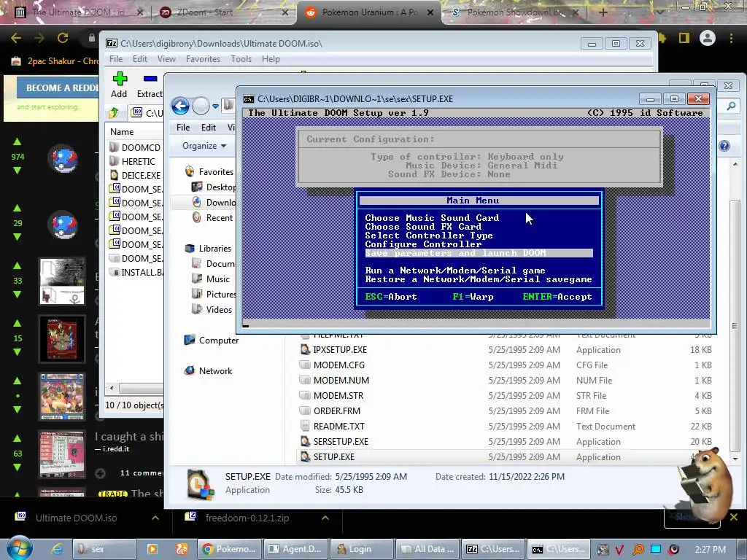Open freedoom-0.12.1.zip download options chevron
The image size is (747, 560).
325,518
